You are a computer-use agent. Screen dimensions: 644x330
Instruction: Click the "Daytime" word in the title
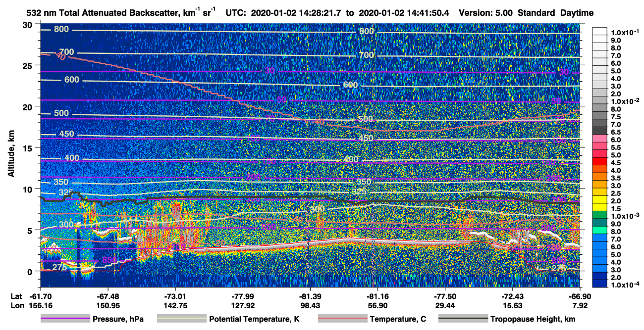[577, 13]
